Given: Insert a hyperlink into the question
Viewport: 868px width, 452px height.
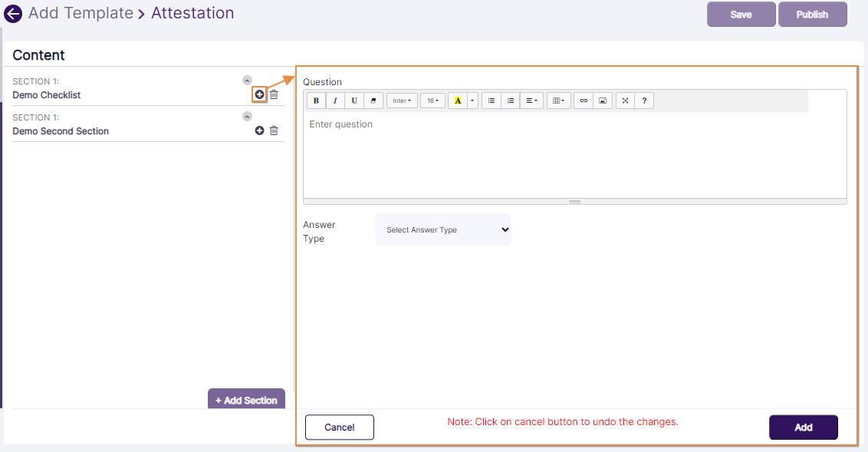Looking at the screenshot, I should pos(584,100).
